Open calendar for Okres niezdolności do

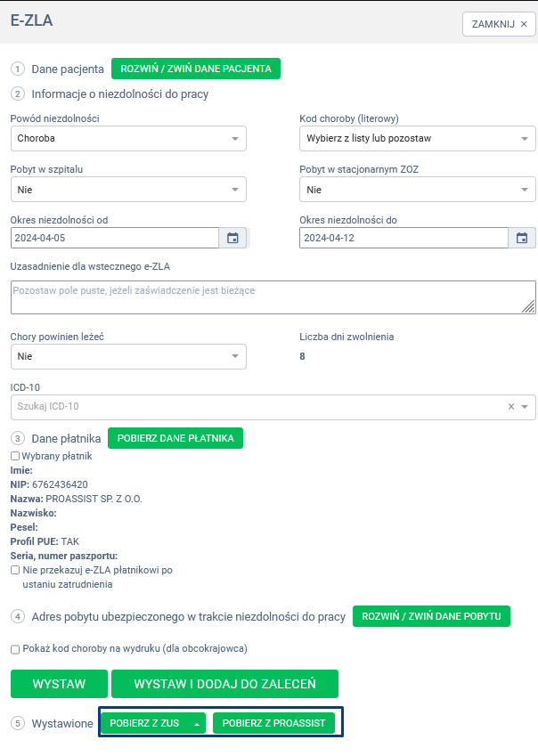click(x=522, y=238)
